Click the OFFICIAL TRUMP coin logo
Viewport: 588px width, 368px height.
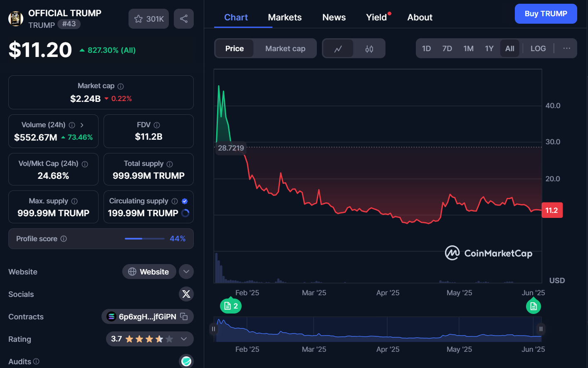click(x=16, y=19)
